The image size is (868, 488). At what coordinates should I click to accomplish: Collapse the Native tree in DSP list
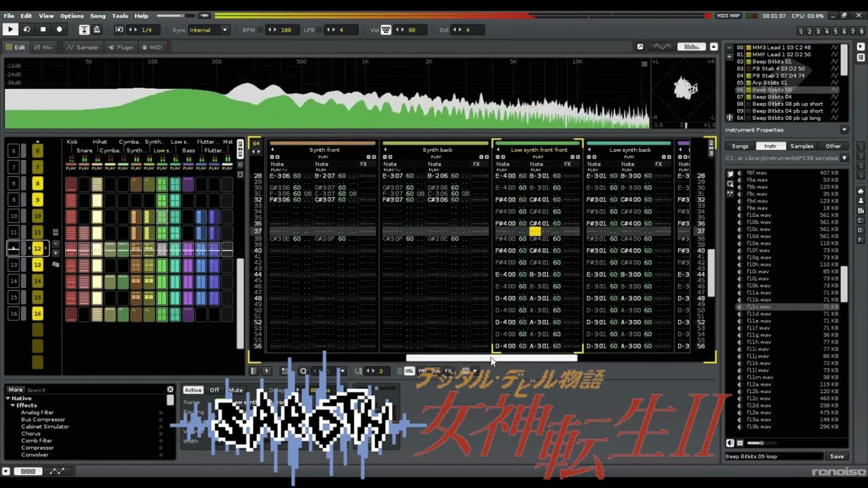tap(8, 399)
